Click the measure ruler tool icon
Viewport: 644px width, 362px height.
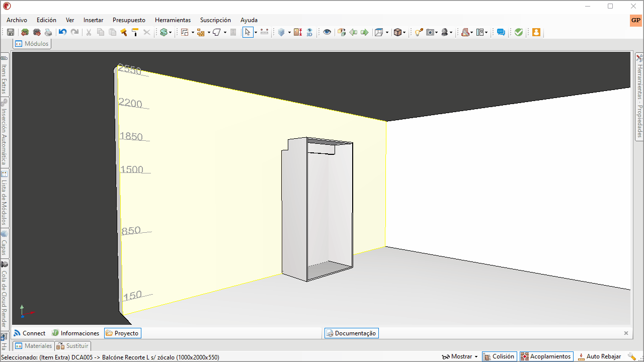[265, 32]
